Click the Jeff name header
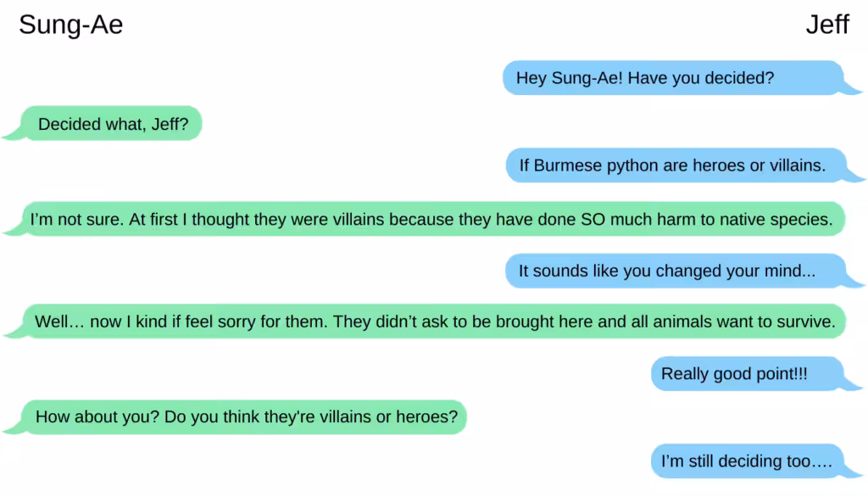868x497 pixels. tap(826, 25)
